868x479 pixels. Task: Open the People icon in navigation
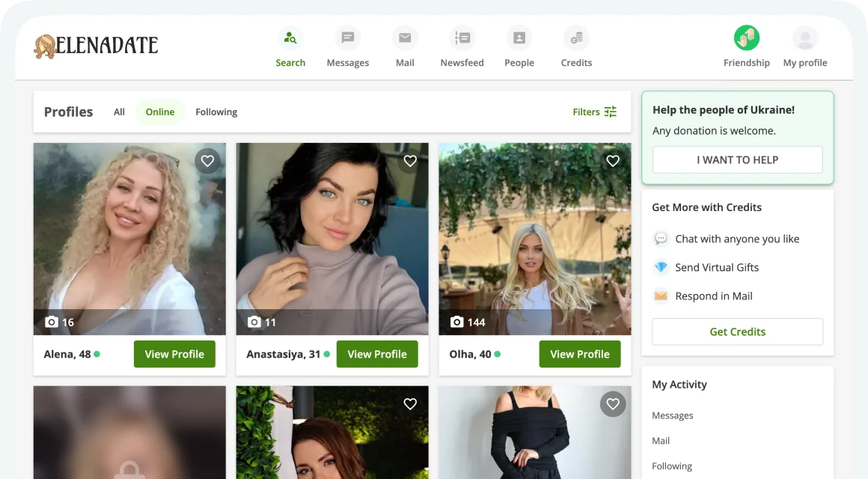coord(519,38)
